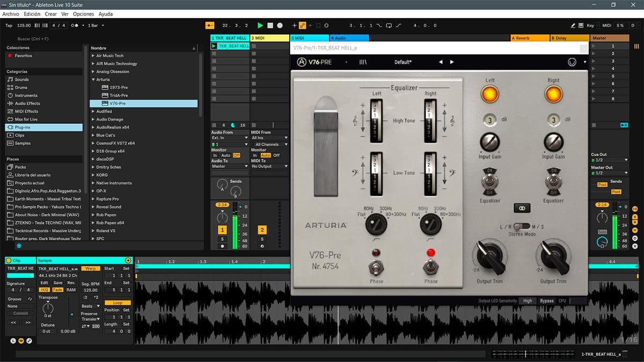Collapse the Arturia plug-in folder
Image resolution: width=644 pixels, height=362 pixels.
click(x=93, y=79)
